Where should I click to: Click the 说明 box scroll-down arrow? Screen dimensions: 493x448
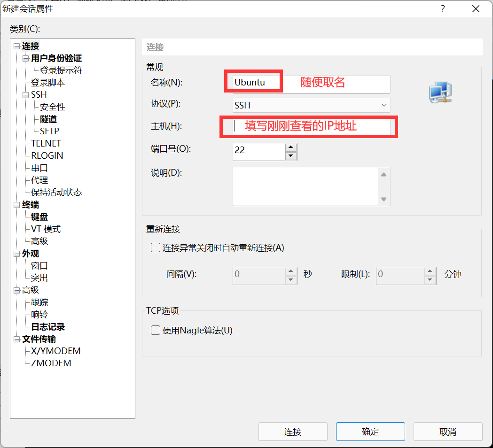point(383,199)
